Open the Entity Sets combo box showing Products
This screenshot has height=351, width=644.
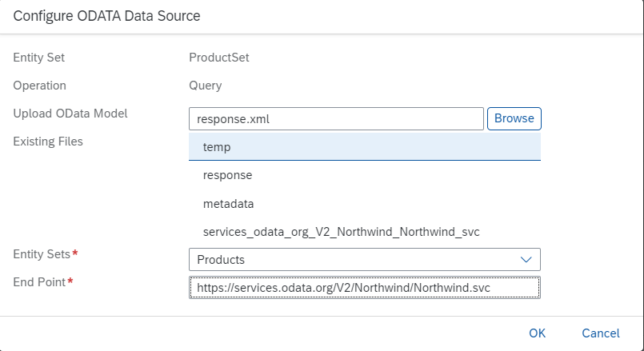click(x=352, y=260)
